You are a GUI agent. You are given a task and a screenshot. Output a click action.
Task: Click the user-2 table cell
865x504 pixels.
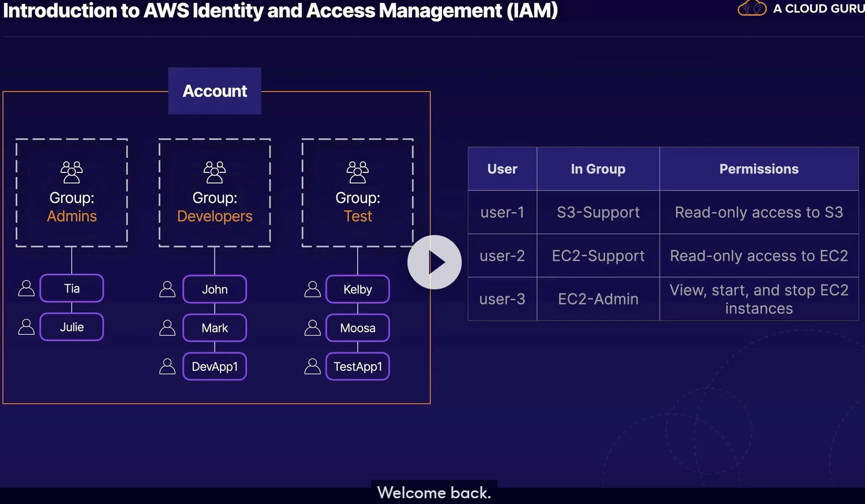point(502,255)
